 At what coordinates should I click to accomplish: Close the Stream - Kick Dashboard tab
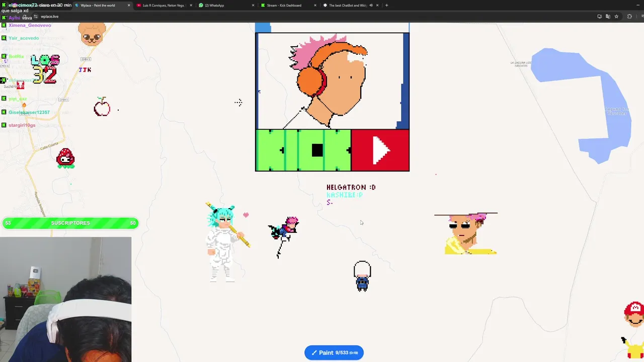tap(315, 5)
